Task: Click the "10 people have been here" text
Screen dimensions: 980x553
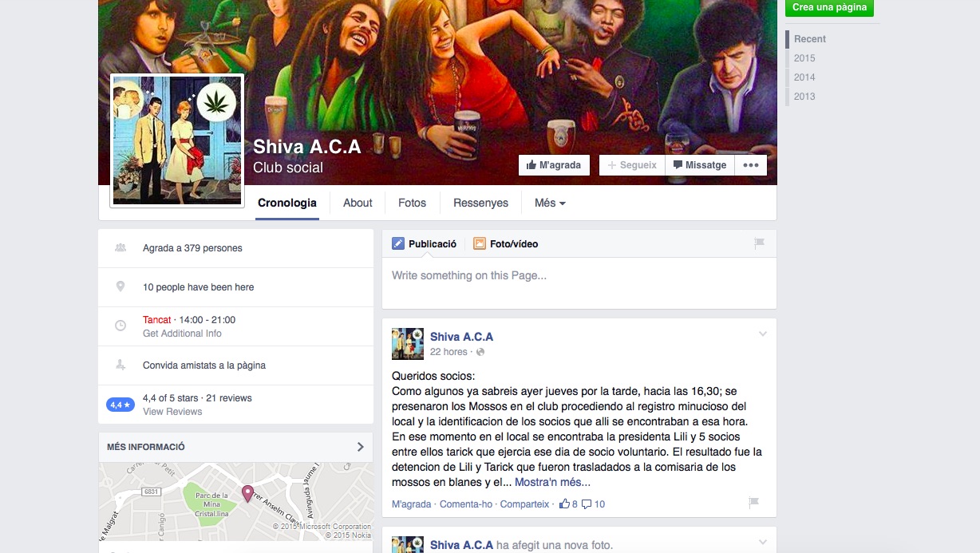Action: click(199, 287)
